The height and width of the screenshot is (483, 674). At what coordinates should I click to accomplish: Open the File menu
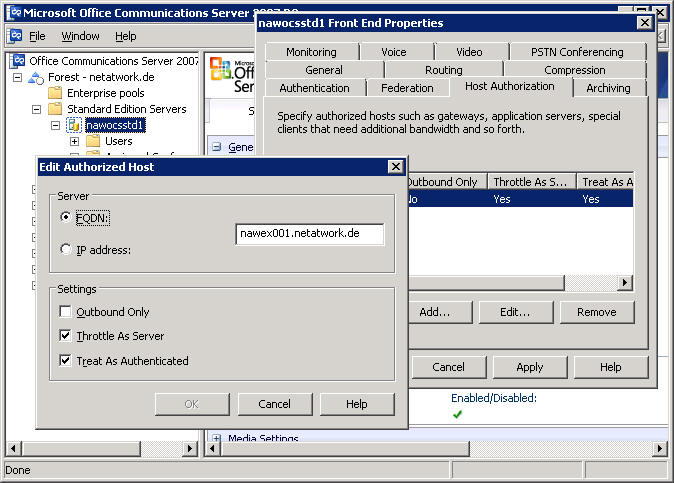tap(37, 36)
